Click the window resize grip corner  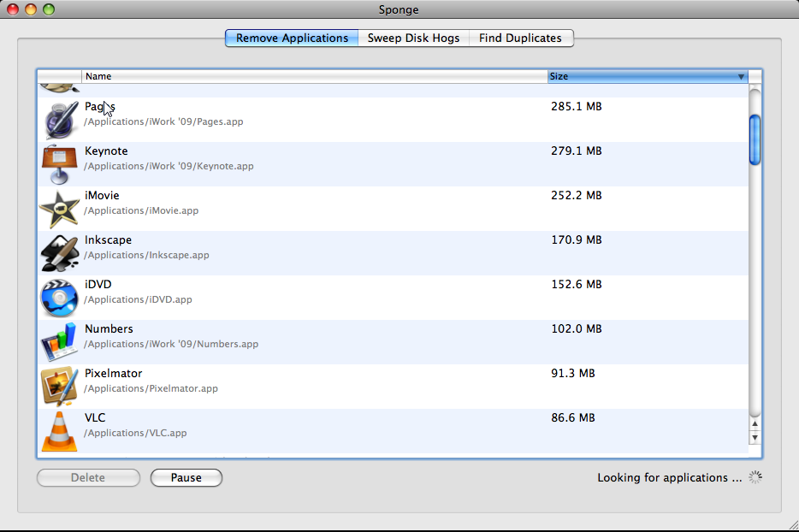coord(793,525)
